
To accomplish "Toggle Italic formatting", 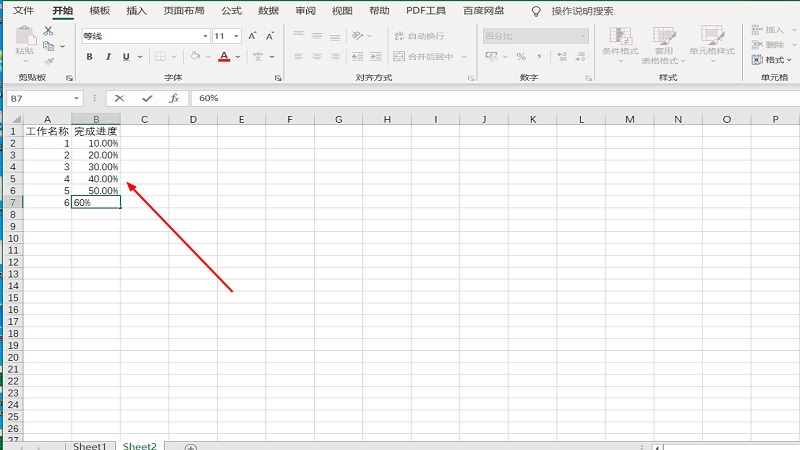I will (x=107, y=57).
